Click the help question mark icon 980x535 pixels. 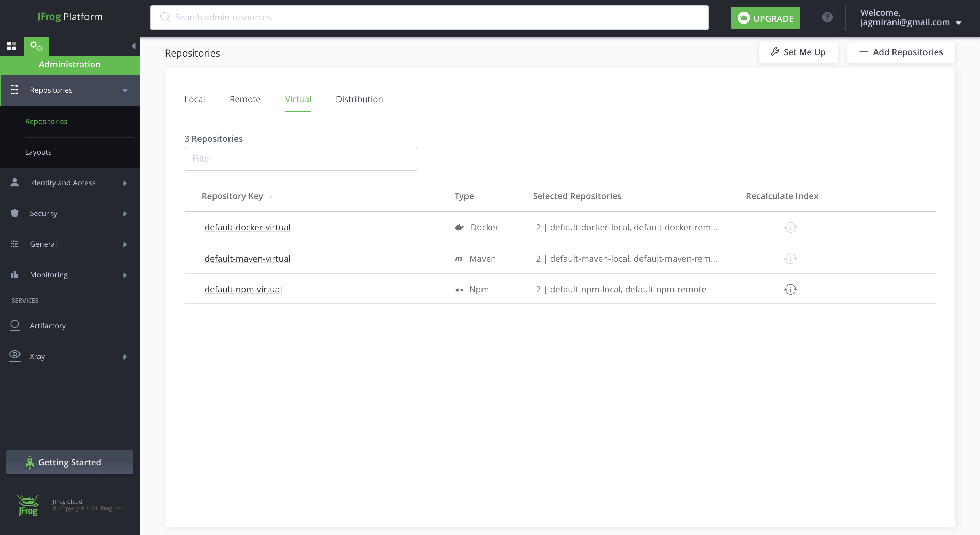(x=827, y=17)
